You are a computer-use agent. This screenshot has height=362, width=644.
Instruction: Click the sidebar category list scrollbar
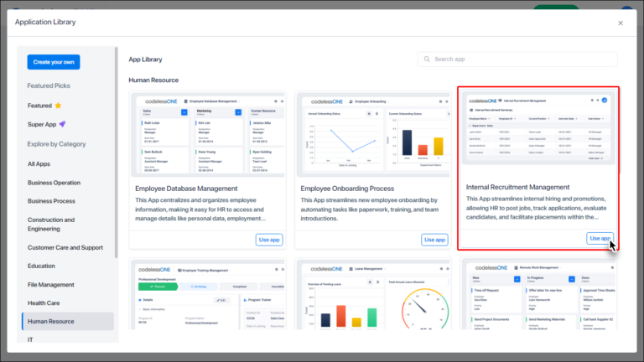click(x=117, y=153)
